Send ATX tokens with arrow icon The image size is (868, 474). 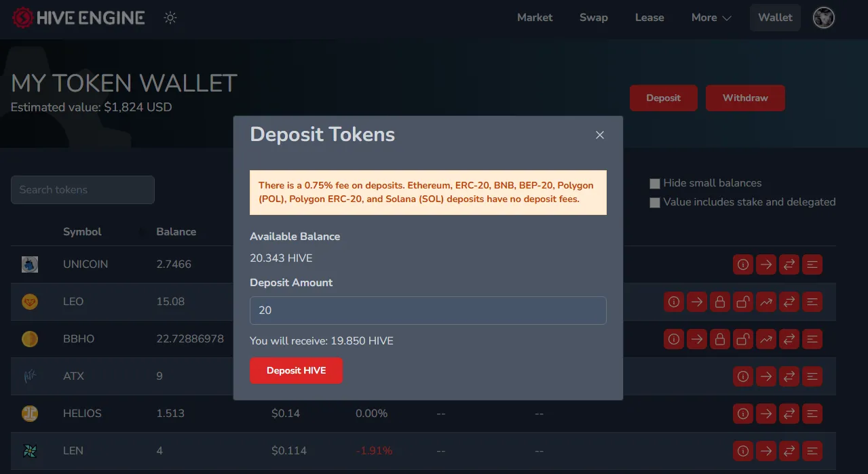tap(766, 376)
